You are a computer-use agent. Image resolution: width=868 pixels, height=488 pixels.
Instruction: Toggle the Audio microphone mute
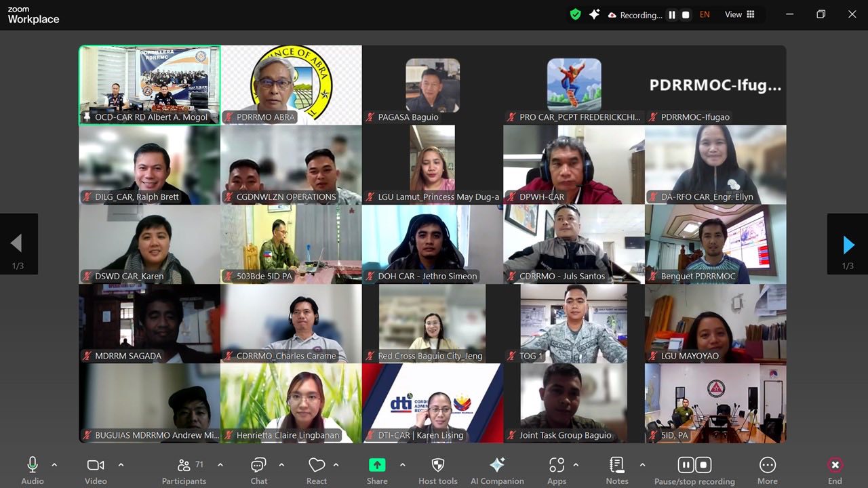pos(32,471)
